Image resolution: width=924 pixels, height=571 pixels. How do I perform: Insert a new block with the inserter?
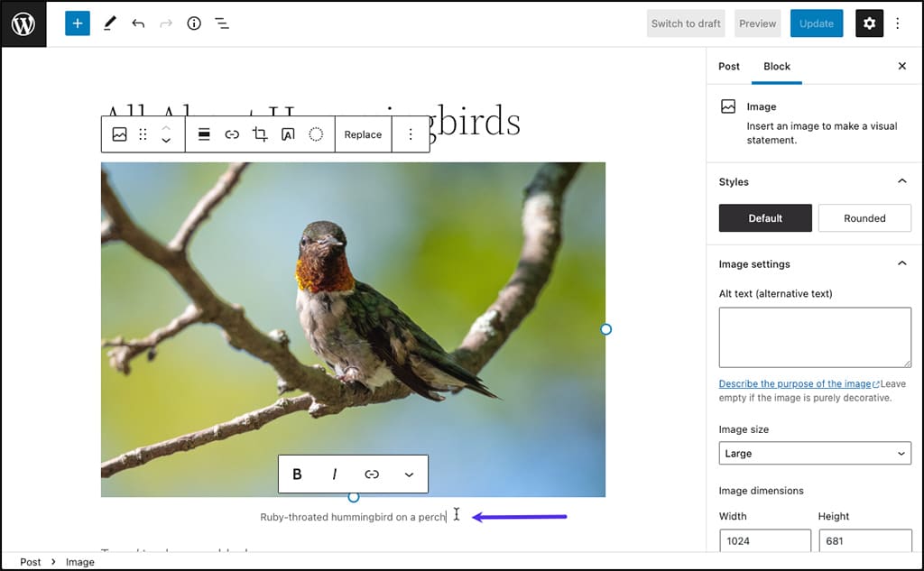point(77,23)
